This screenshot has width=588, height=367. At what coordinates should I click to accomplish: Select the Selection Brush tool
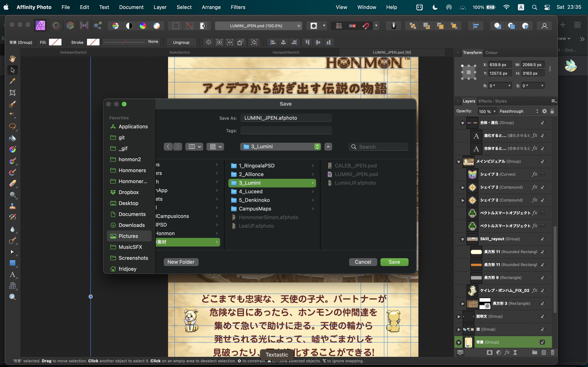click(12, 104)
